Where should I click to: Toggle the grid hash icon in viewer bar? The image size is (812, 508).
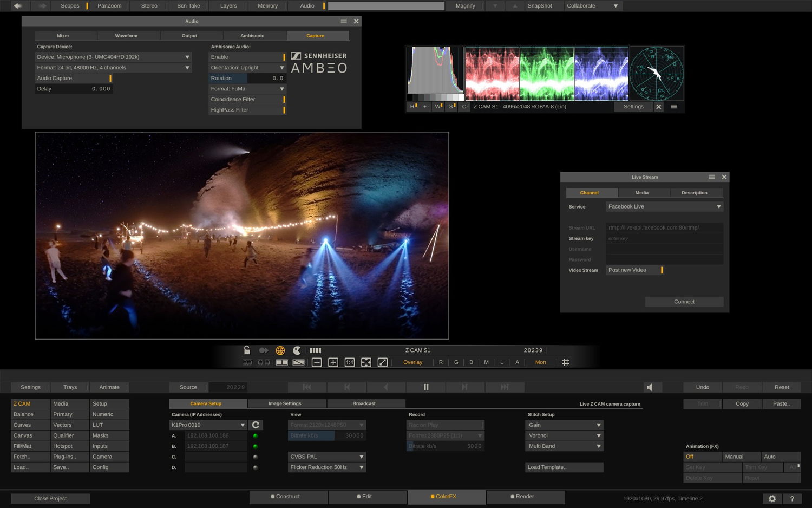pyautogui.click(x=566, y=362)
